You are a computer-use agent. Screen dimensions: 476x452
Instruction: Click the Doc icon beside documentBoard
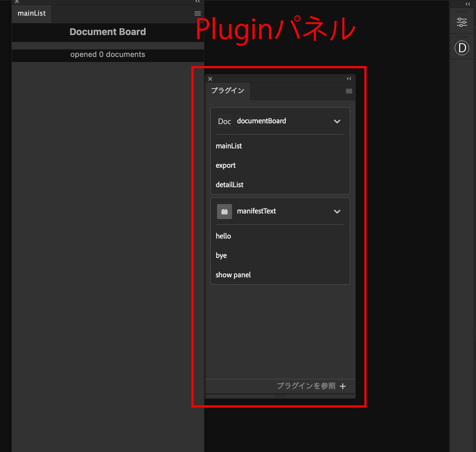(x=224, y=121)
